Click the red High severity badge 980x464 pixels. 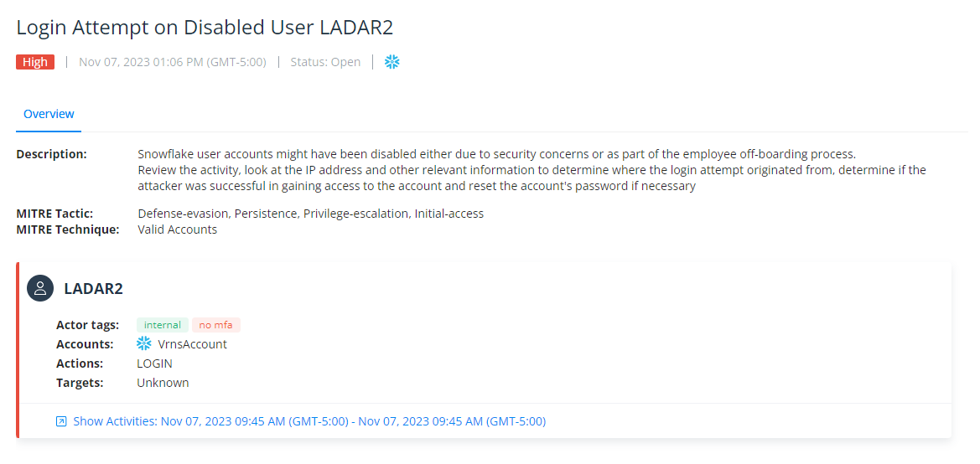click(x=35, y=62)
